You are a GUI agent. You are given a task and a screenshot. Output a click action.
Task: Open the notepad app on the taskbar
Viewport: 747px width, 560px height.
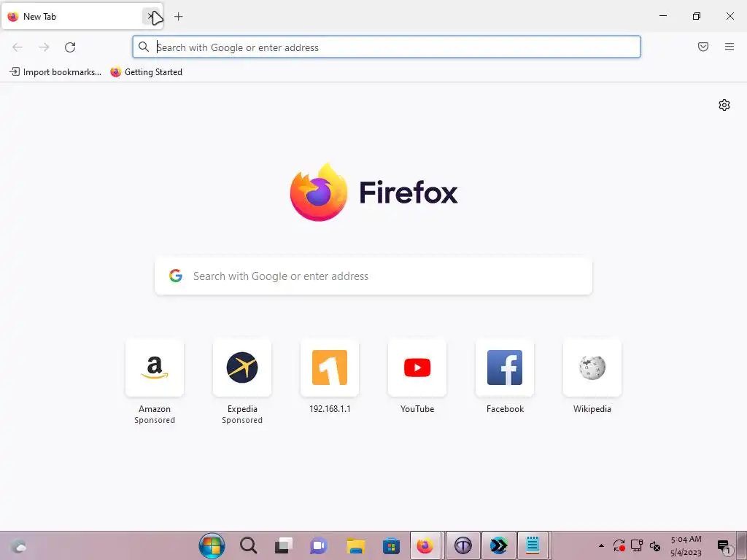[x=533, y=545]
